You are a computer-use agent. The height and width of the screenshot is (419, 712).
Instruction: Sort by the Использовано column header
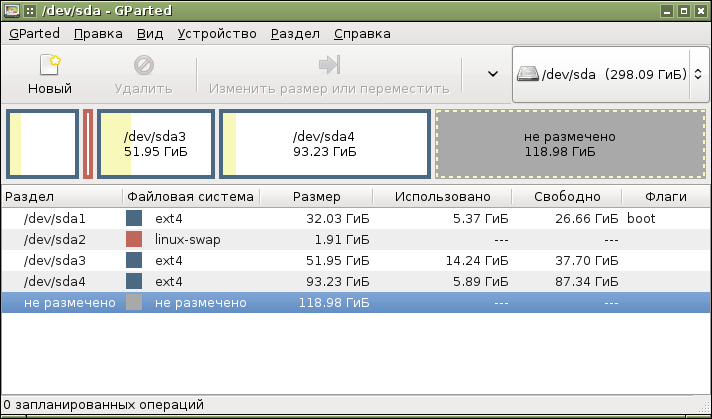point(442,197)
